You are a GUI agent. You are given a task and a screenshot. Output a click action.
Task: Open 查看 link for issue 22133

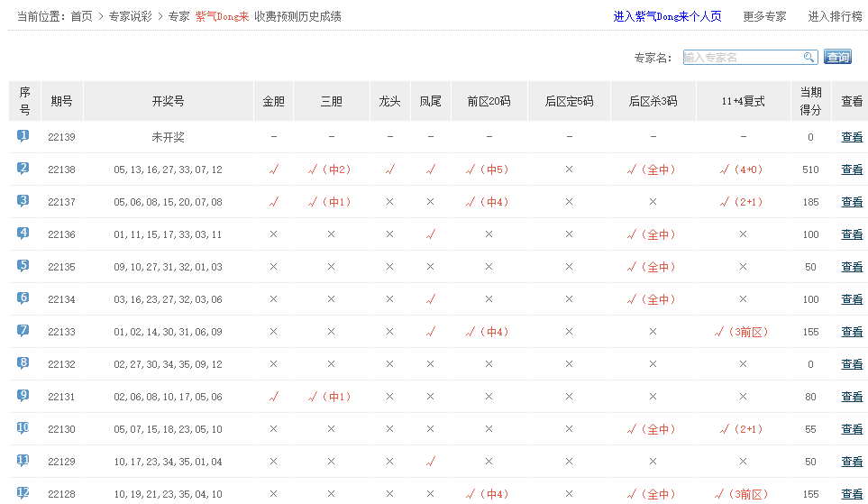click(x=852, y=332)
